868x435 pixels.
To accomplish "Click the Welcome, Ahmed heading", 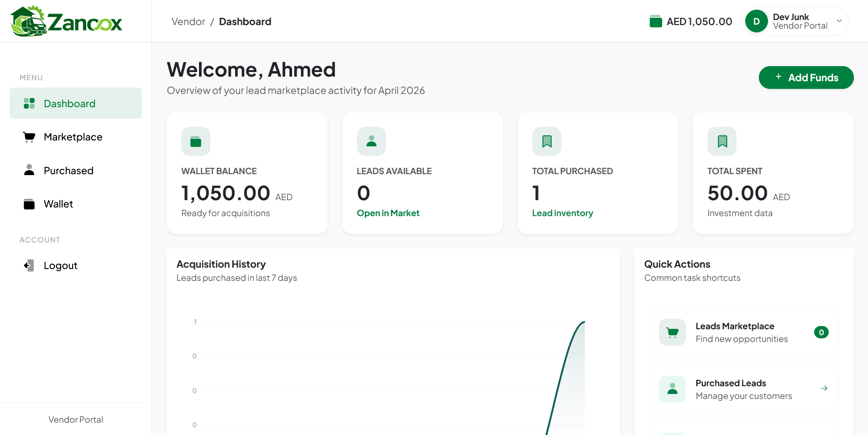I will coord(251,70).
